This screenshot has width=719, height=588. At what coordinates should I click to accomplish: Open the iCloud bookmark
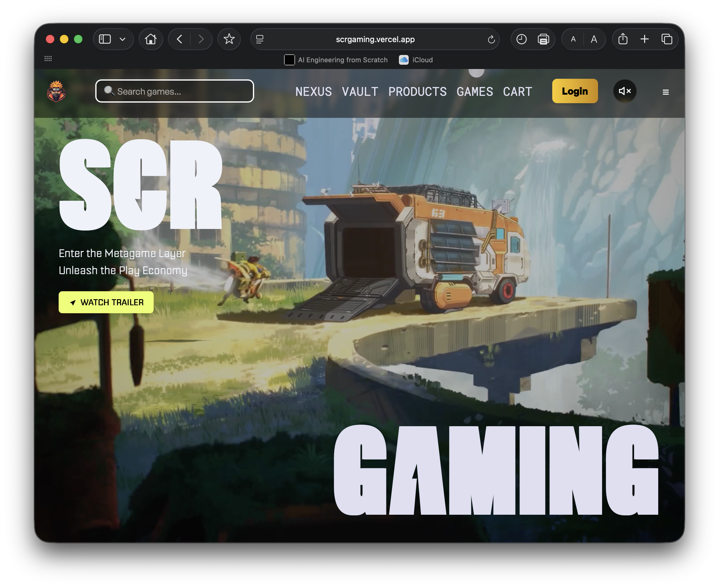(416, 60)
